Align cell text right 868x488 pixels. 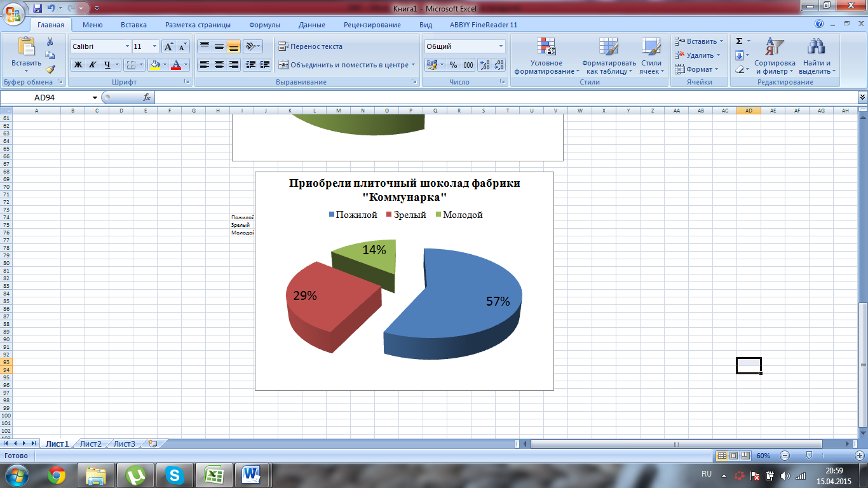tap(233, 65)
